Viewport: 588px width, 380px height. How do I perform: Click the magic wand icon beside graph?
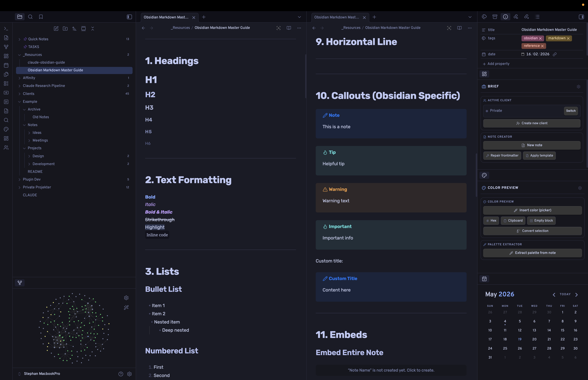pyautogui.click(x=126, y=308)
